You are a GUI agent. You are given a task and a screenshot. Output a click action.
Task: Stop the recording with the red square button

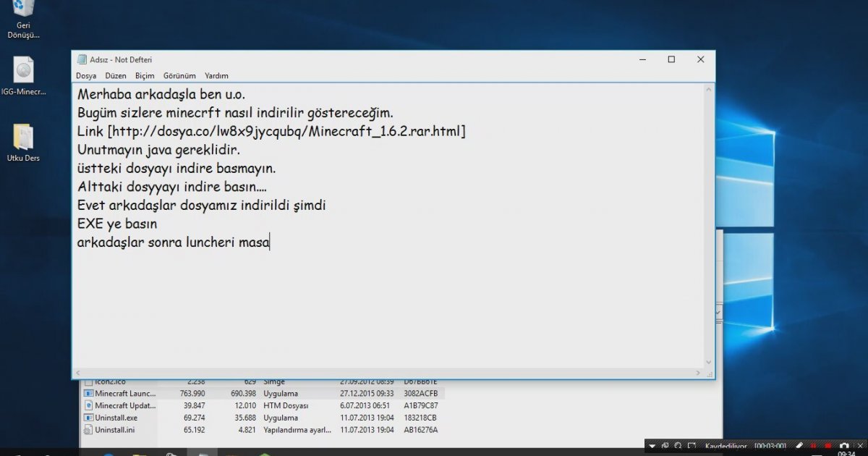pos(828,446)
